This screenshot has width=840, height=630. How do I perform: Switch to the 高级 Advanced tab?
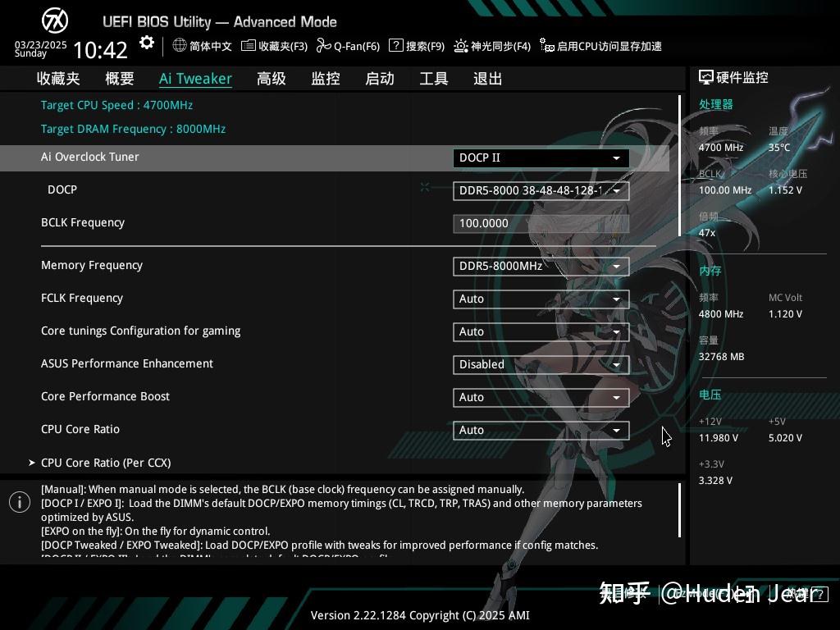(x=271, y=78)
